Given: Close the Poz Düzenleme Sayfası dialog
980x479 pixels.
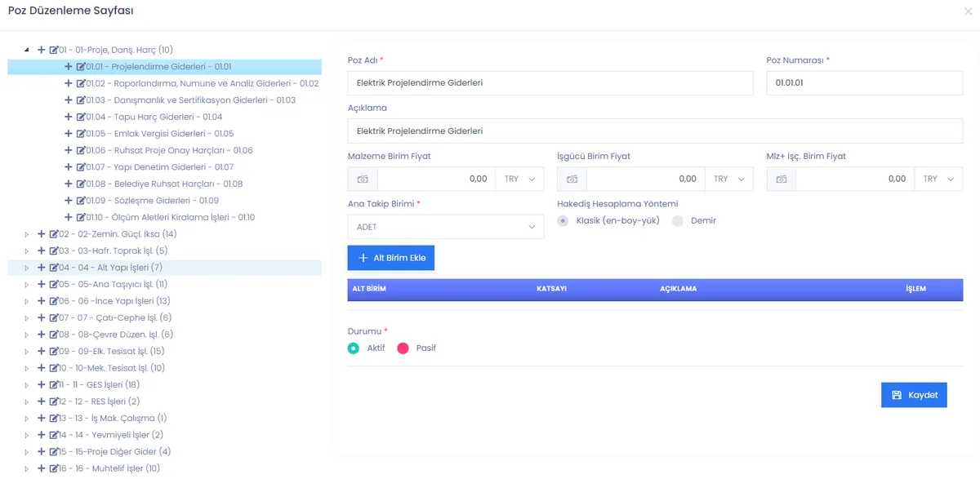Looking at the screenshot, I should (x=968, y=11).
